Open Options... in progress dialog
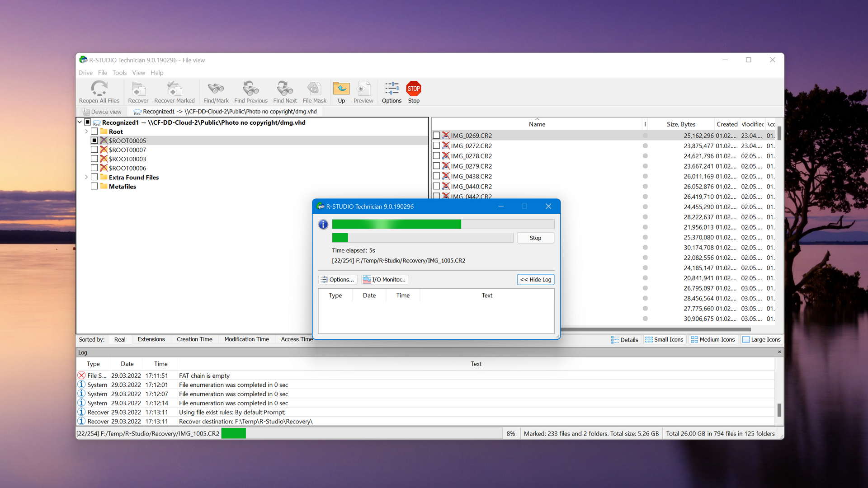 pyautogui.click(x=338, y=279)
